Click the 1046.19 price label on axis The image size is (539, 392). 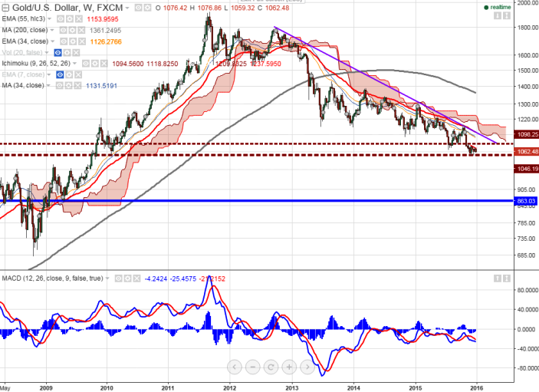pos(526,169)
